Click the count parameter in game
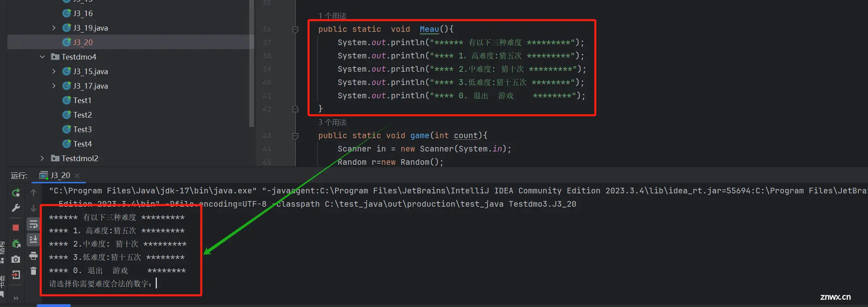 [466, 135]
